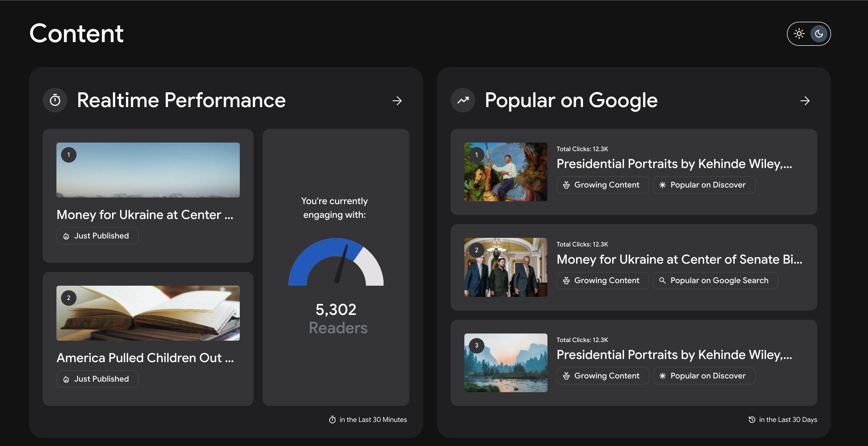Open third-ranked "Presidential Portraits by Kehinde Wiley" title
The height and width of the screenshot is (446, 868).
[674, 355]
